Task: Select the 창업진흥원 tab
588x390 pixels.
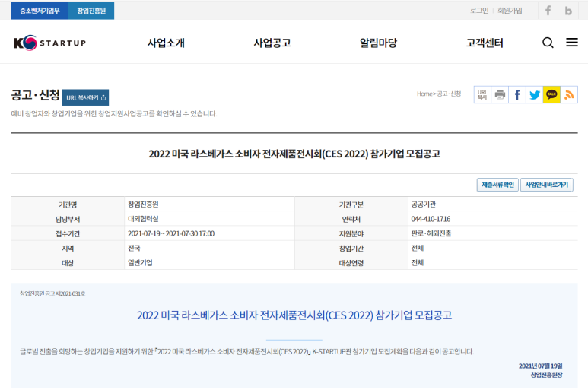Action: [x=91, y=11]
